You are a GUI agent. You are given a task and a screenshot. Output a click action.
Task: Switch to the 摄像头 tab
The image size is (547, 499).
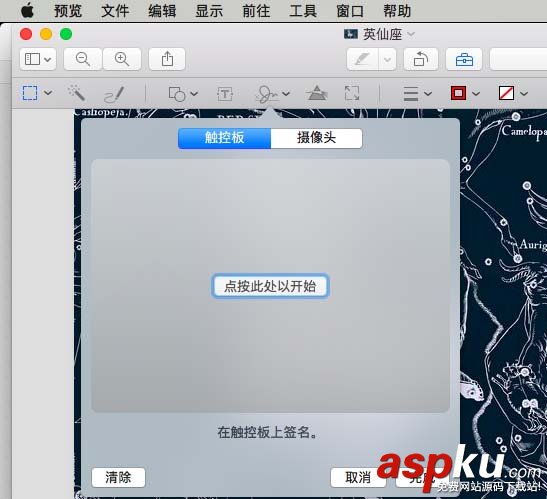click(316, 138)
